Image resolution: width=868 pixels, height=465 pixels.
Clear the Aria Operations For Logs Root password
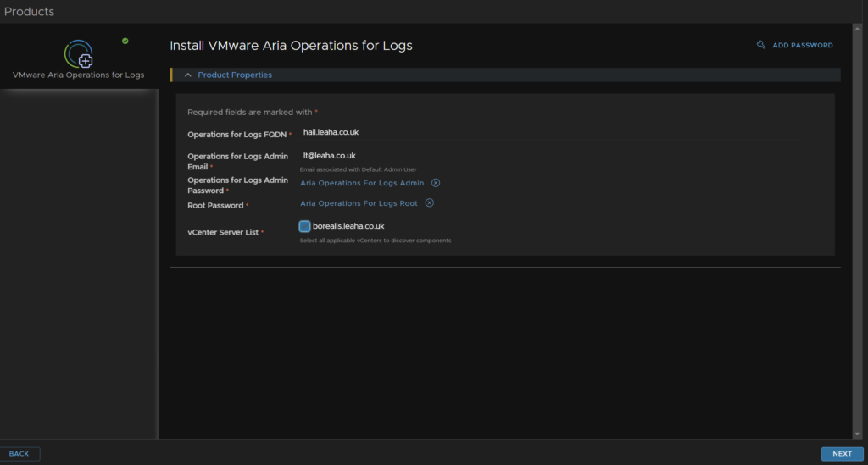430,203
